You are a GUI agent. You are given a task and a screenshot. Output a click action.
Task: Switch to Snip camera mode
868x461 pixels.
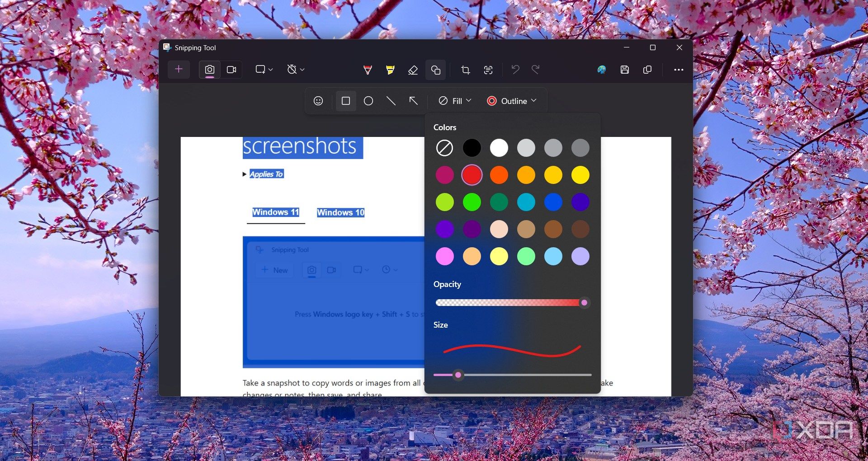point(210,70)
